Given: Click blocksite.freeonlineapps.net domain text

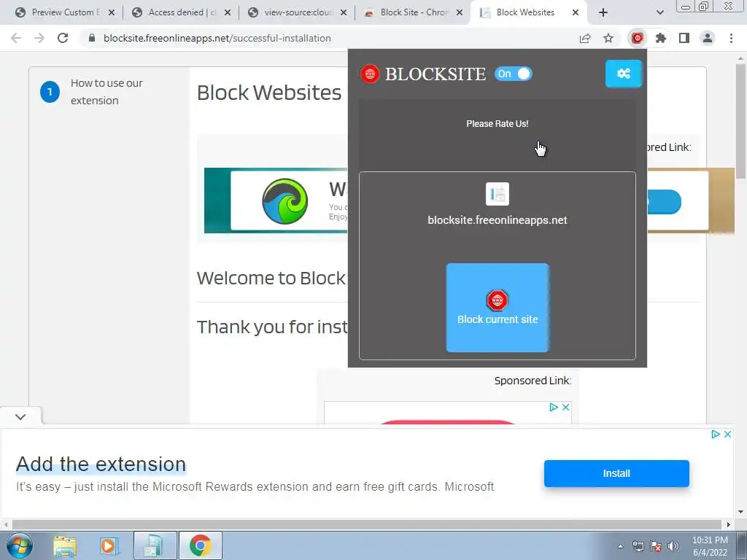Looking at the screenshot, I should (498, 220).
